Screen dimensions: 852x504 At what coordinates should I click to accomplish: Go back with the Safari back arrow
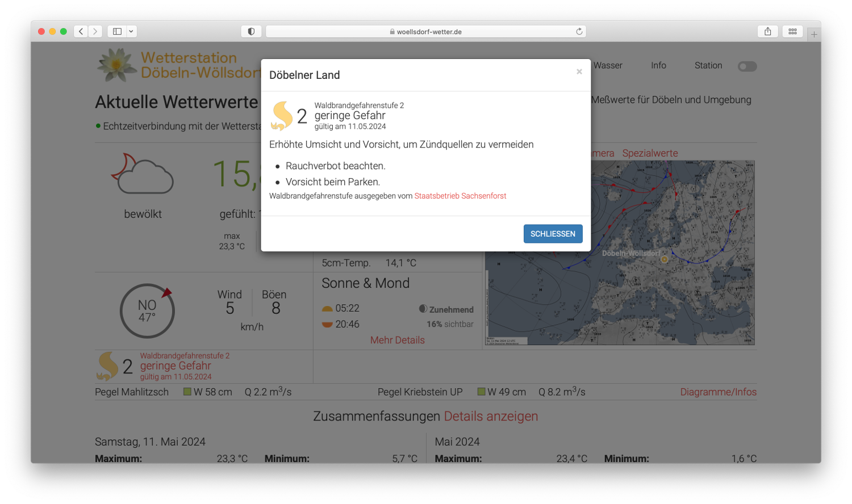coord(81,32)
